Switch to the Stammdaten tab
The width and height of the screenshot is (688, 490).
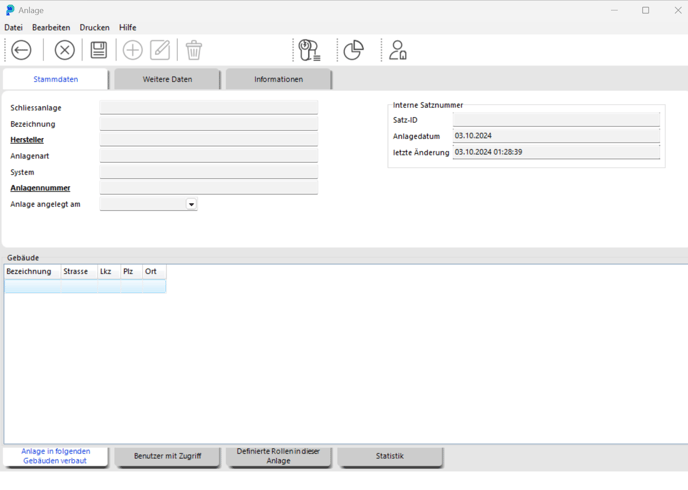(x=56, y=79)
